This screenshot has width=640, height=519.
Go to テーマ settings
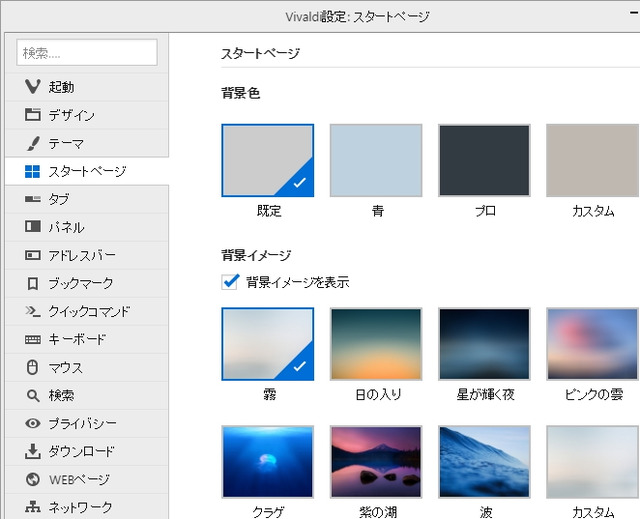[87, 143]
